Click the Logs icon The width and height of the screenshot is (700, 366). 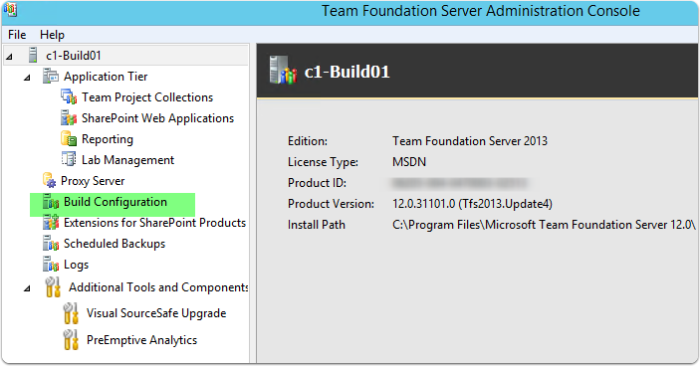(51, 264)
